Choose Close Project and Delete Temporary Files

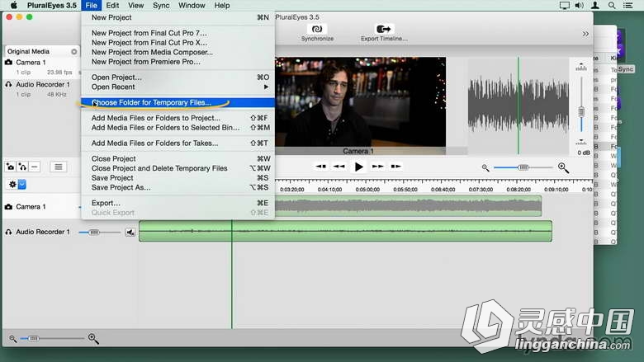178,168
